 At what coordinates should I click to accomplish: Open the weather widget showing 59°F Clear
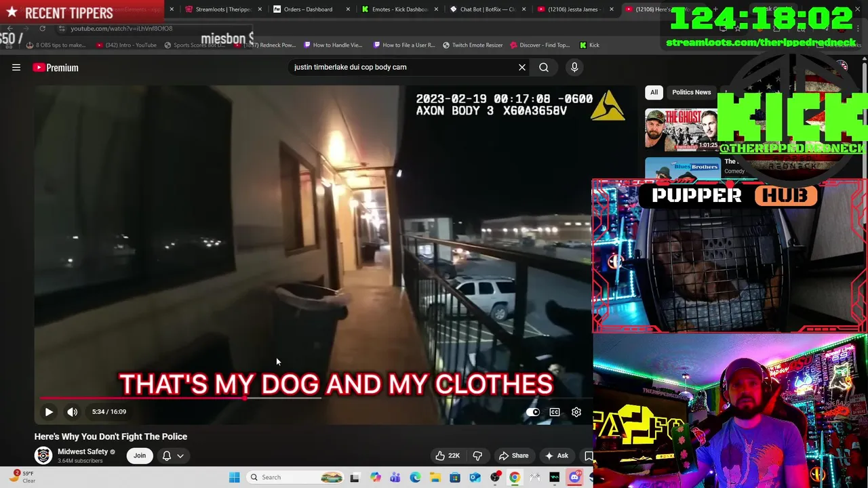pyautogui.click(x=22, y=477)
